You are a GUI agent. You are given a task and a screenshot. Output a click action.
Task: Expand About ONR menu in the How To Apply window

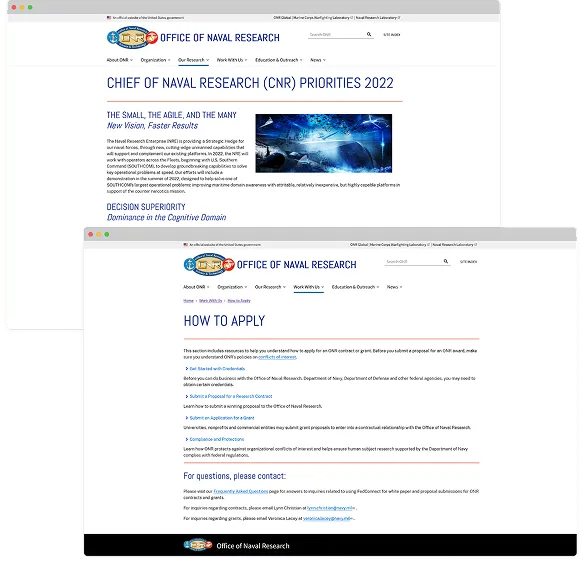coord(196,287)
